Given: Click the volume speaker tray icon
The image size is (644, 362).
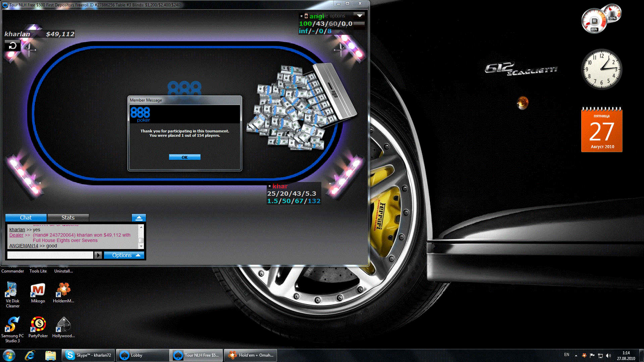Looking at the screenshot, I should click(608, 355).
